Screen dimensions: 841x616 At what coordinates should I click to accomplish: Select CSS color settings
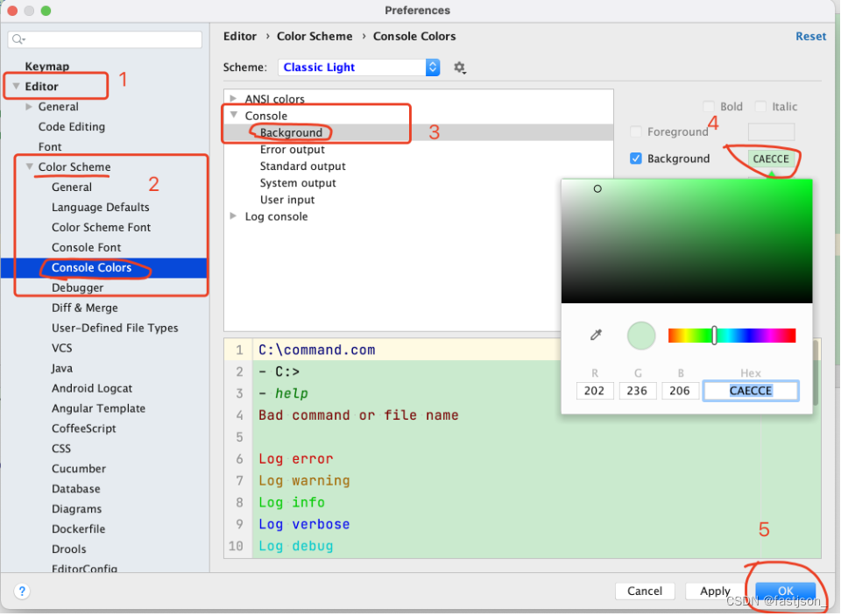coord(61,449)
